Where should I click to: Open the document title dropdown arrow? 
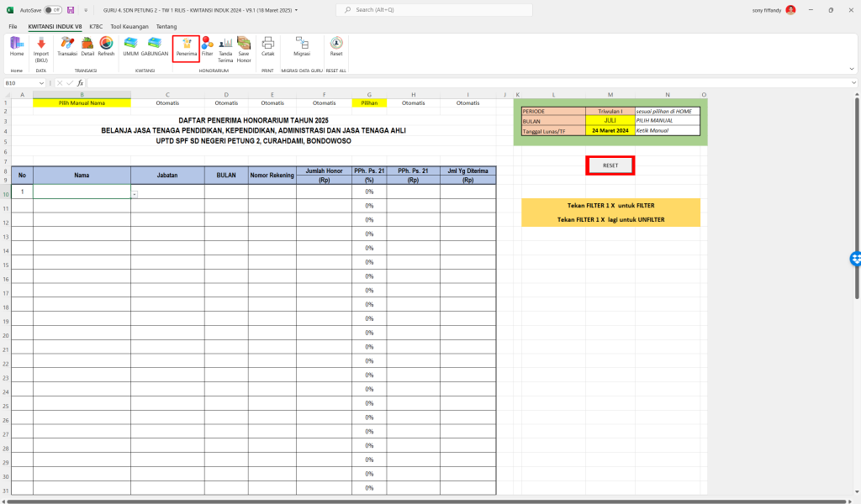[x=297, y=10]
